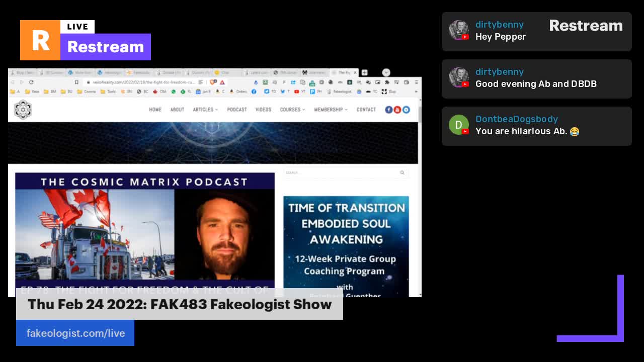The width and height of the screenshot is (644, 362).
Task: Open the tab search down-arrow button
Action: click(386, 72)
